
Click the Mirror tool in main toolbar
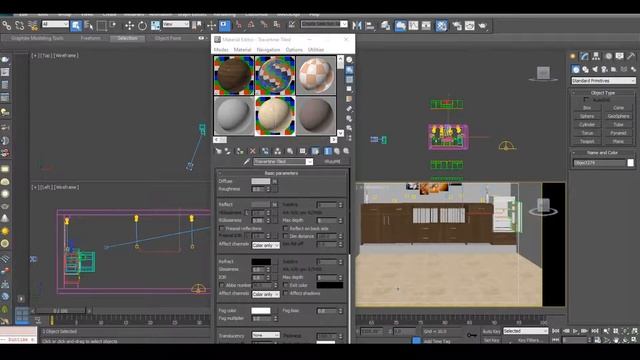[357, 26]
